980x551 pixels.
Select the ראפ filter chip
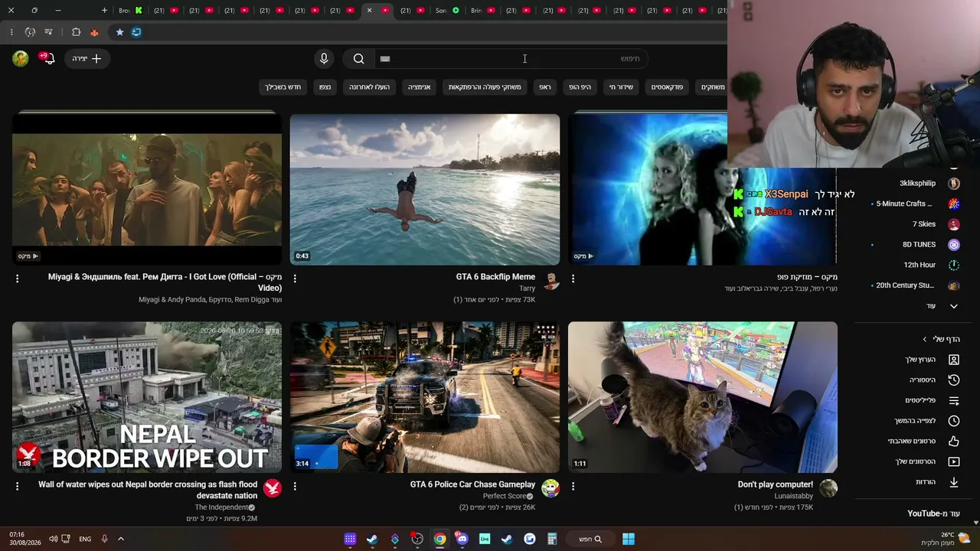pyautogui.click(x=545, y=86)
